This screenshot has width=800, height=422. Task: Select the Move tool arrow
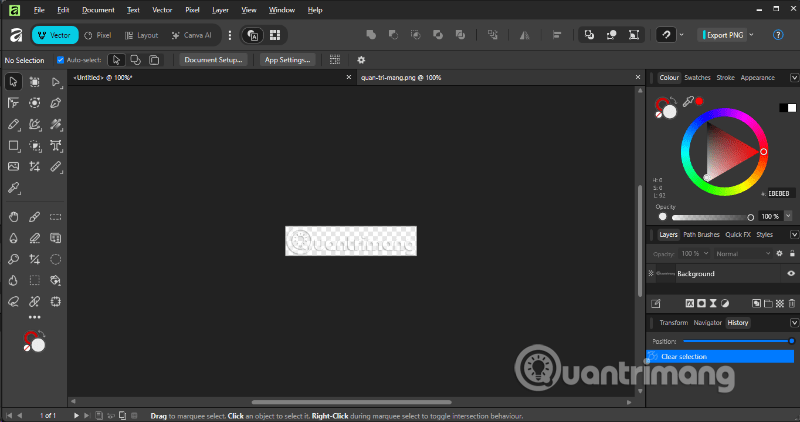[13, 82]
